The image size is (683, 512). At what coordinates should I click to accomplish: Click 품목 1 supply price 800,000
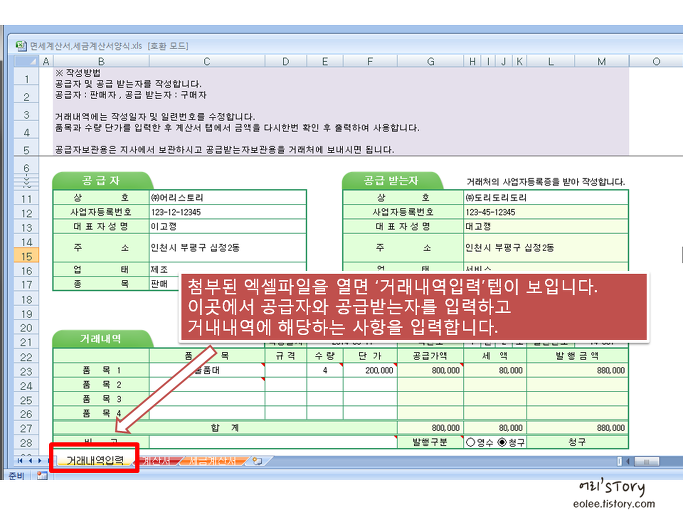coord(430,370)
